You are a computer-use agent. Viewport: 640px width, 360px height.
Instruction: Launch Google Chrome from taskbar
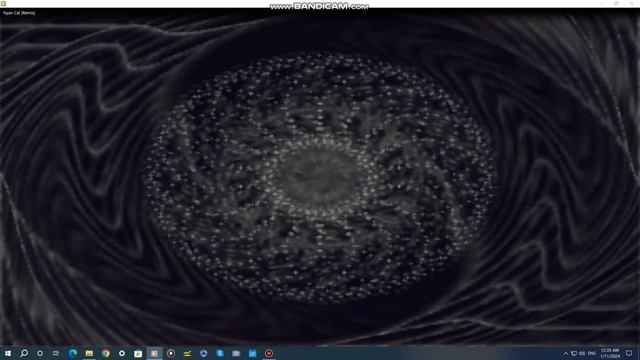pos(106,353)
